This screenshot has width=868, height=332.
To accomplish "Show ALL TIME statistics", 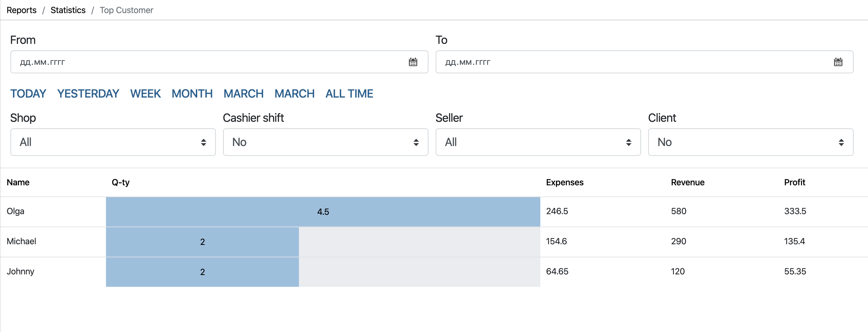I will [349, 93].
